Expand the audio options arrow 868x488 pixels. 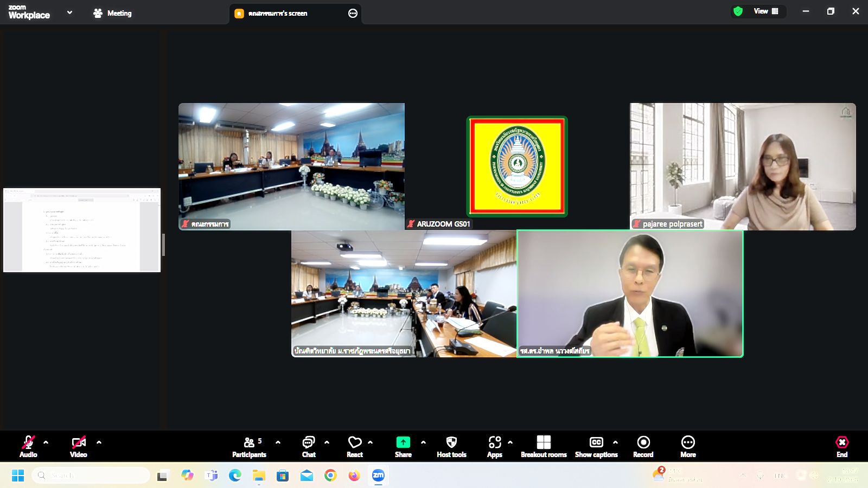point(46,442)
